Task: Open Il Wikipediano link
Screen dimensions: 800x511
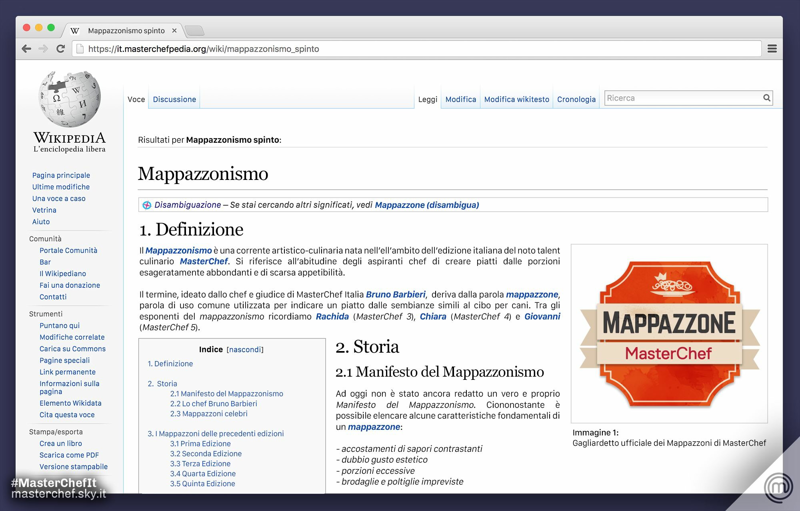Action: [x=63, y=274]
